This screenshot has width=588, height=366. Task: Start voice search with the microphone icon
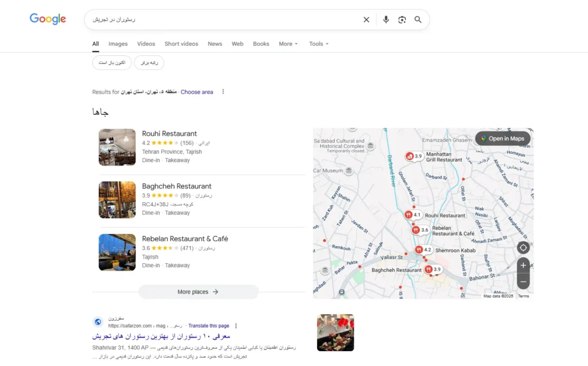tap(385, 19)
